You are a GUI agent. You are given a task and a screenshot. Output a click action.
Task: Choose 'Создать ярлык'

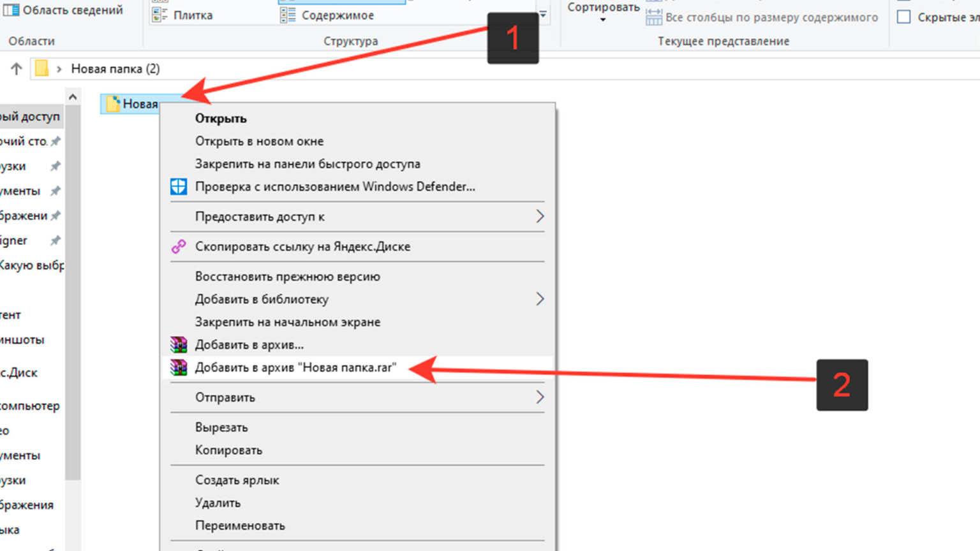[x=237, y=480]
